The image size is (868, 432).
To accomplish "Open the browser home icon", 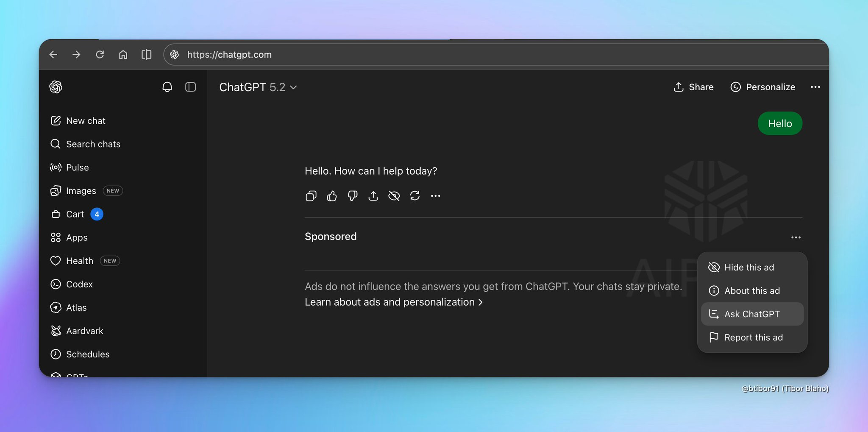I will 123,55.
